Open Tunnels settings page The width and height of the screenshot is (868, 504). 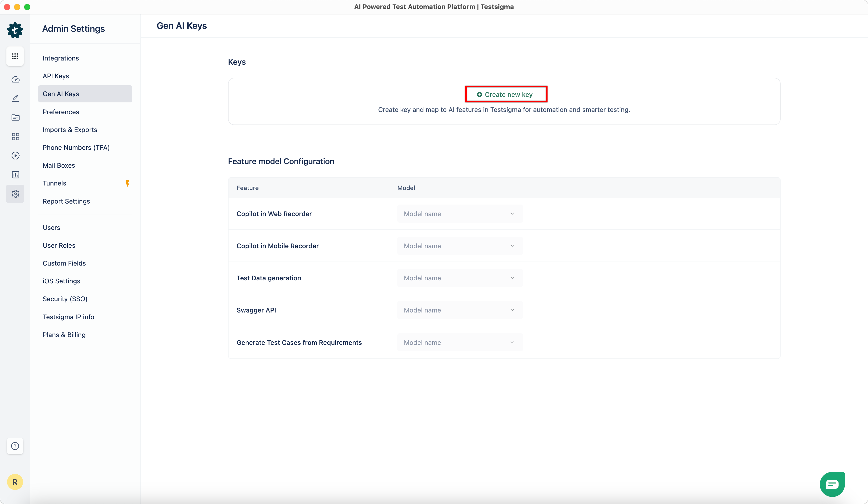(55, 183)
